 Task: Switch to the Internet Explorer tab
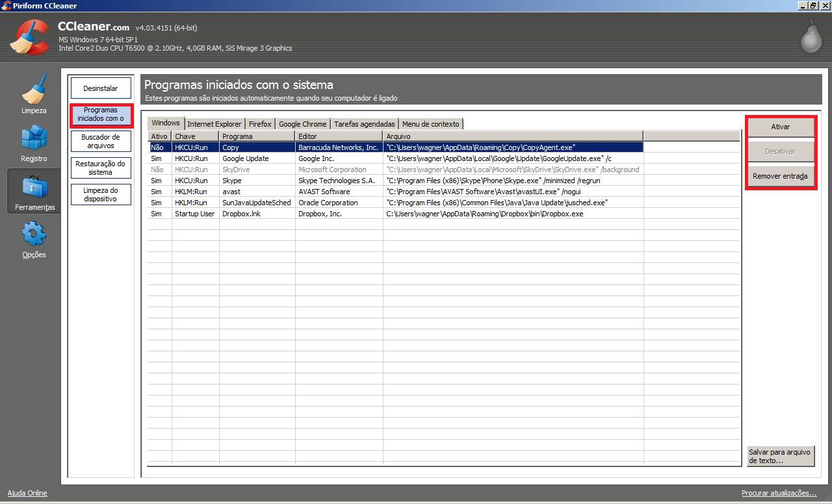214,124
